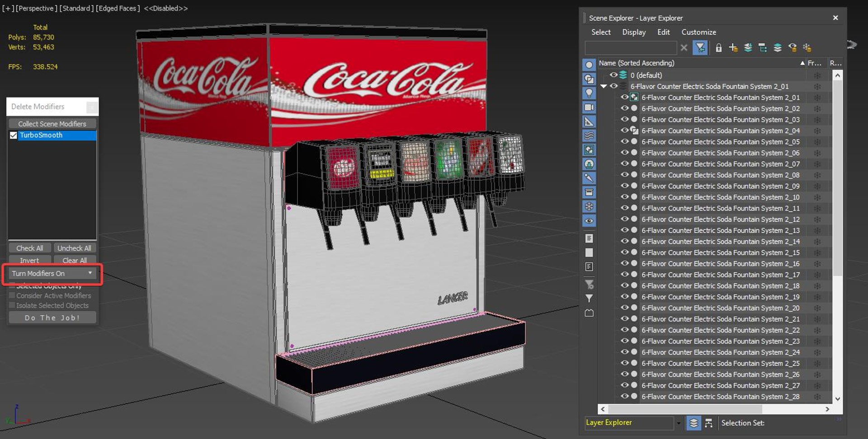Click the Scene Explorer search input field
The height and width of the screenshot is (439, 868).
631,47
